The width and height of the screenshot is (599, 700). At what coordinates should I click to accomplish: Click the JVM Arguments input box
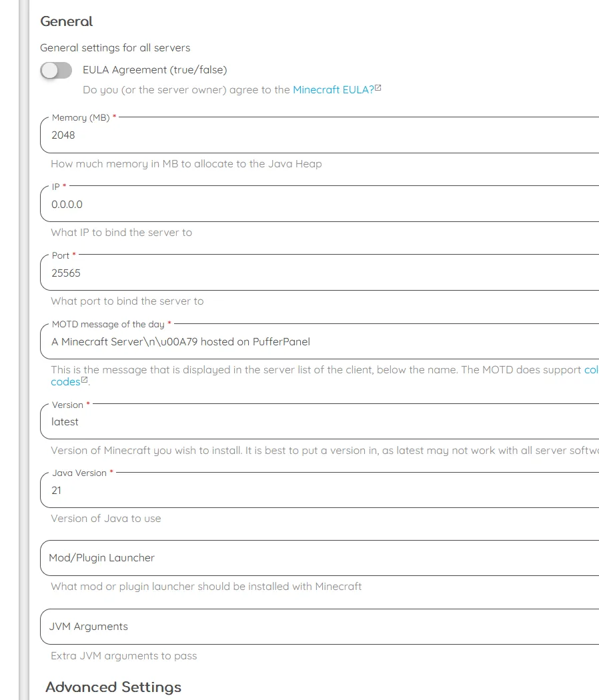(320, 627)
